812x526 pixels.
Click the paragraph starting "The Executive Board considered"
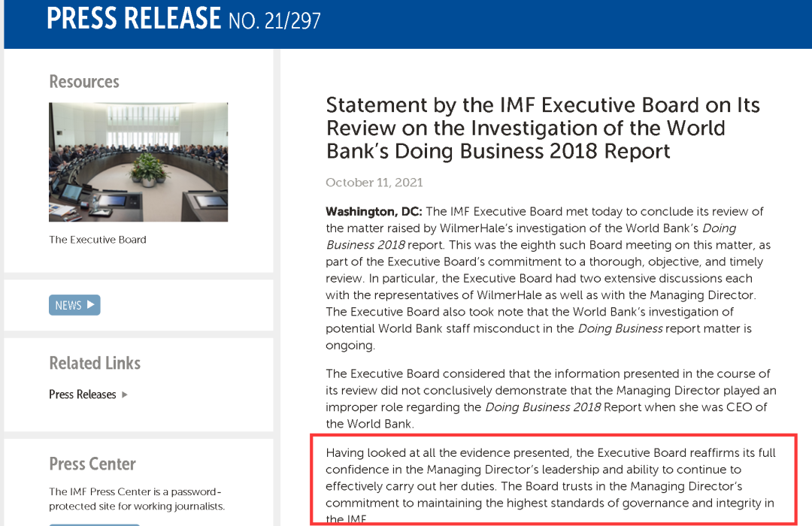[550, 398]
